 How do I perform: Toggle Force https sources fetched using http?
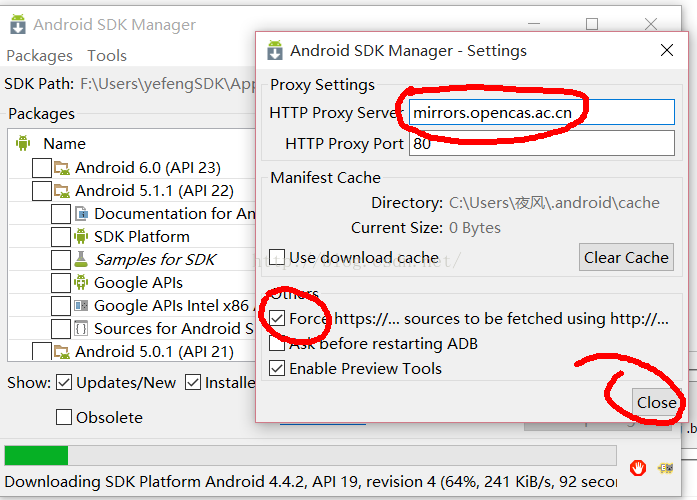coord(277,318)
